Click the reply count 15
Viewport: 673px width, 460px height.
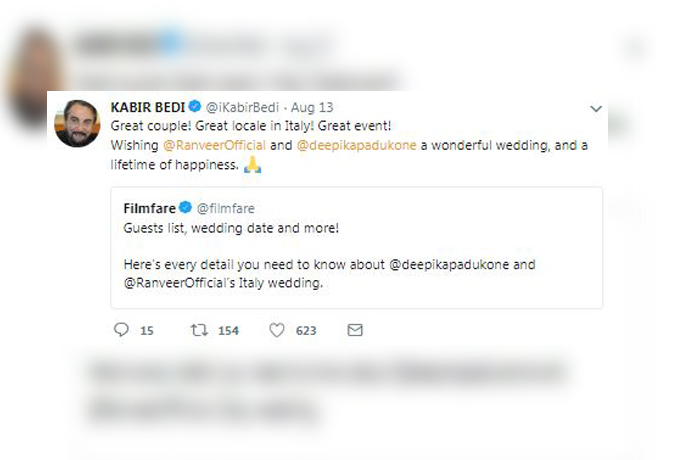pos(146,330)
